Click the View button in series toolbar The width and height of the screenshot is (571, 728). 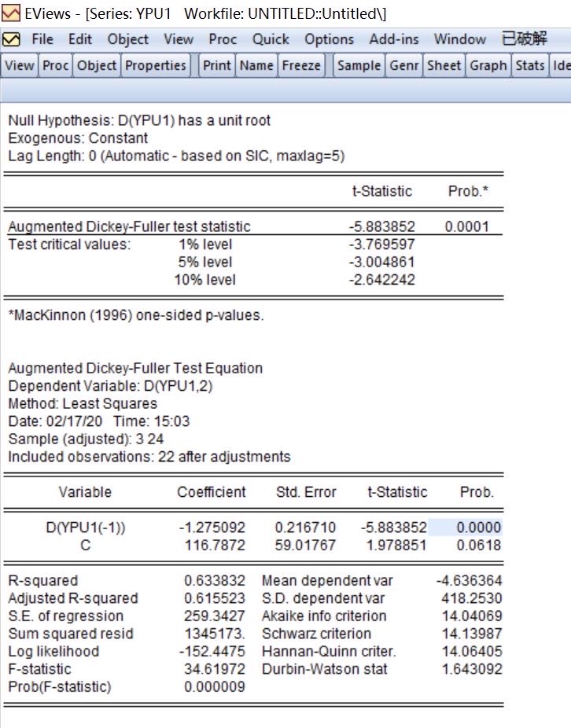(20, 65)
